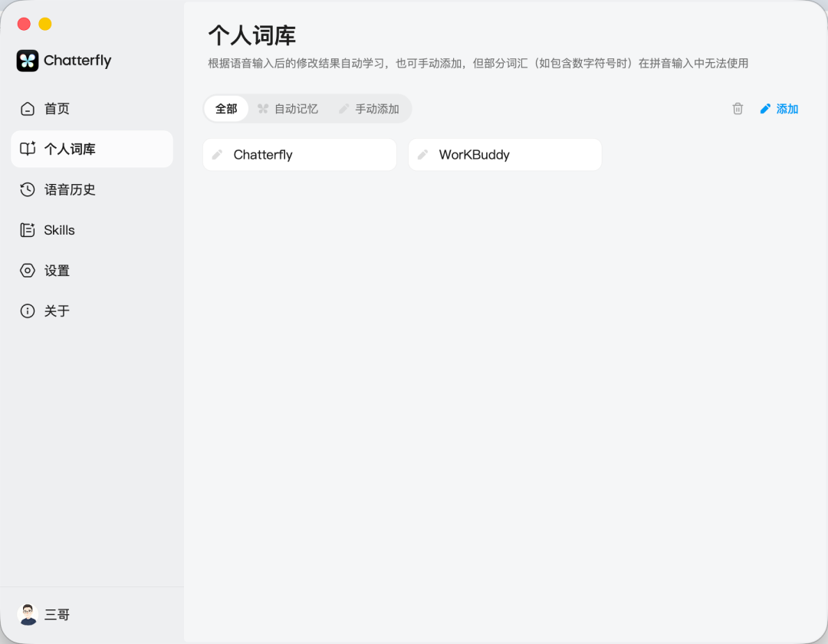Click the 个人词库 page heading

click(252, 35)
